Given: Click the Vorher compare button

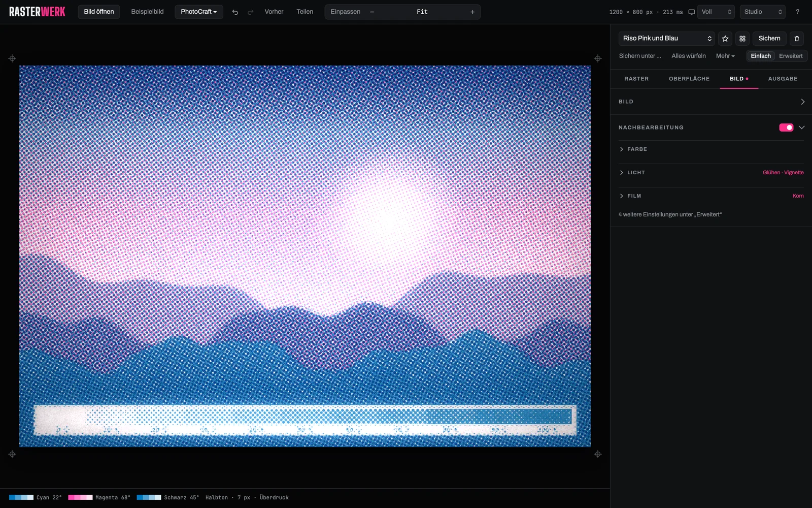Looking at the screenshot, I should point(274,12).
